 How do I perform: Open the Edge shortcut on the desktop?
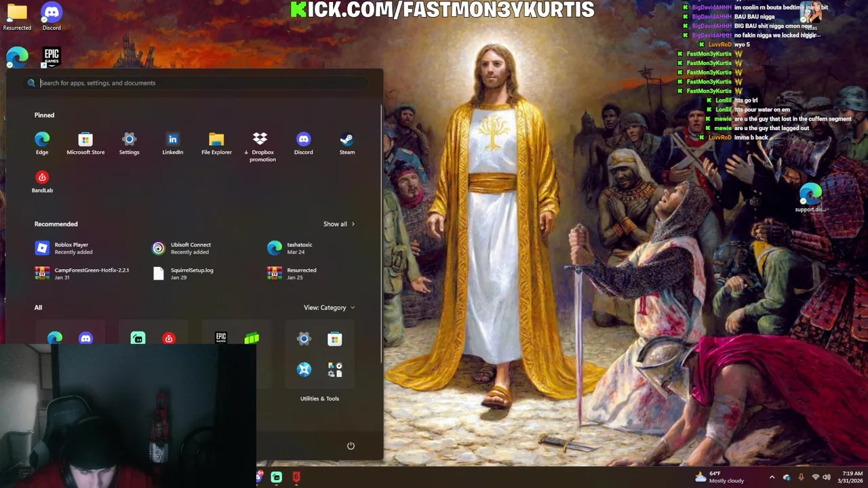[17, 58]
